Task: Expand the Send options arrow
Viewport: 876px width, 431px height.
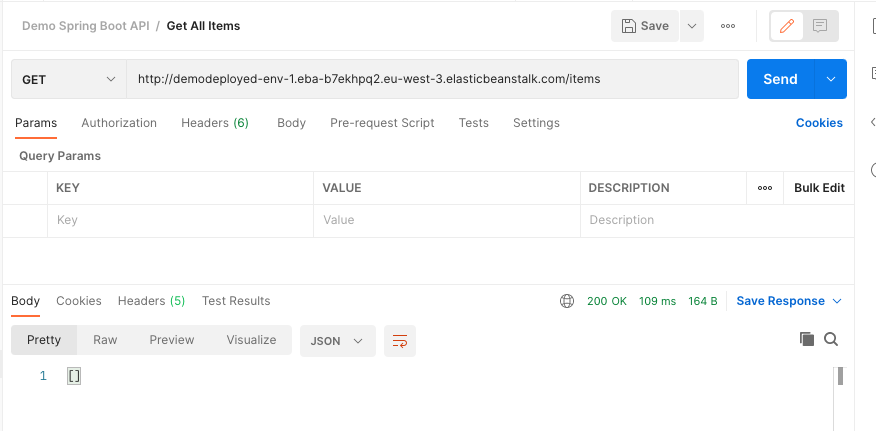Action: click(x=831, y=79)
